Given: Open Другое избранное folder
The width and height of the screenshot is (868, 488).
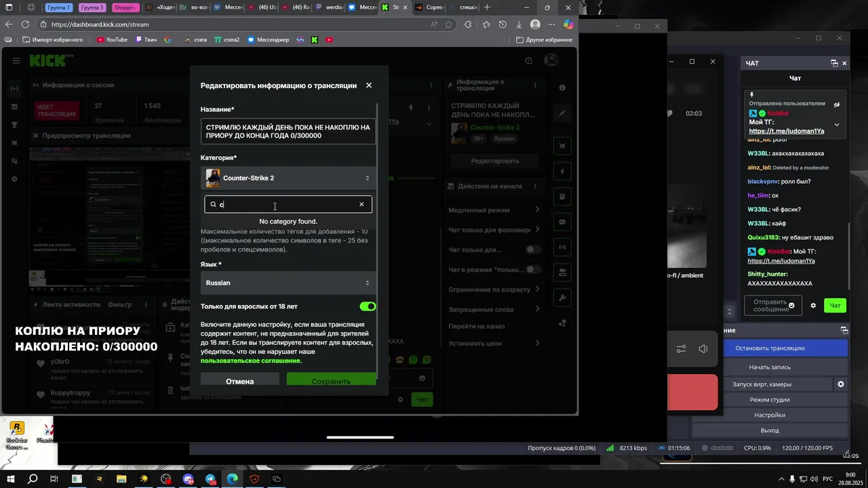Looking at the screenshot, I should pos(544,39).
